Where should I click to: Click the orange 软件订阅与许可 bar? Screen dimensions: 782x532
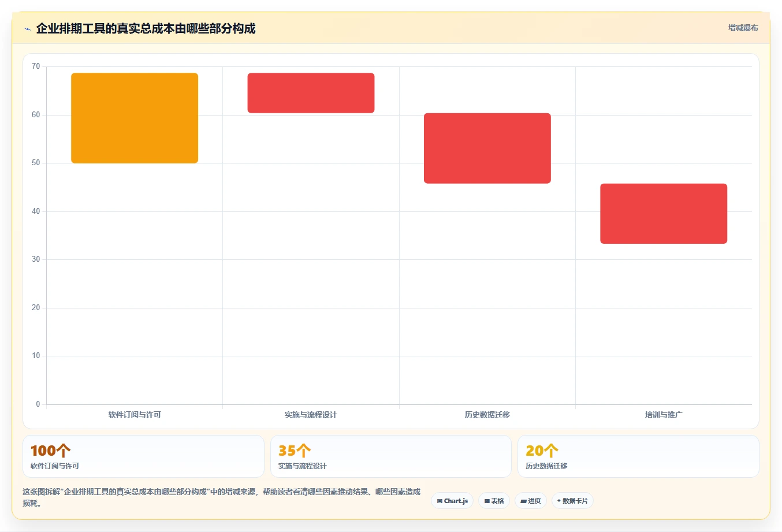tap(135, 118)
